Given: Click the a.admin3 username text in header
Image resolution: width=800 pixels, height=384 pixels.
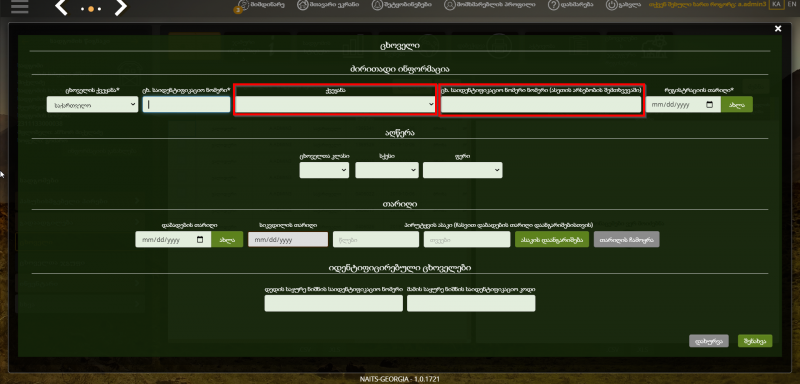Looking at the screenshot, I should (x=752, y=4).
